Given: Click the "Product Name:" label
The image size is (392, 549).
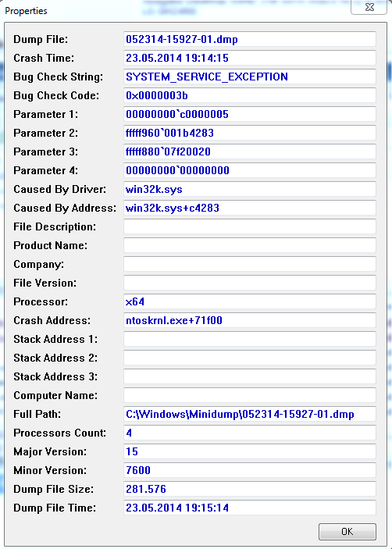Looking at the screenshot, I should click(x=51, y=245).
